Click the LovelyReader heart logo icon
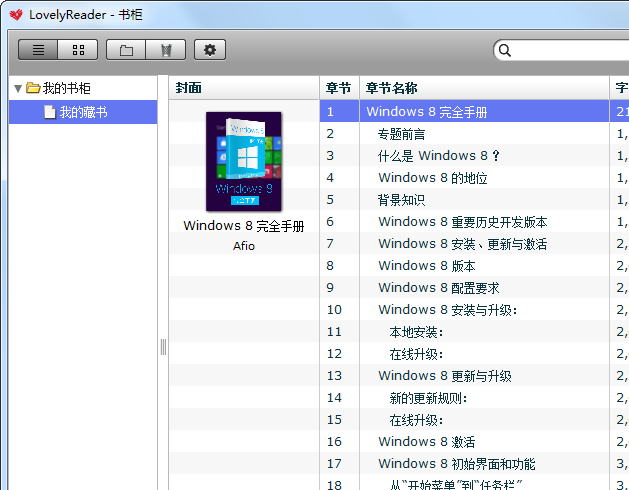The image size is (629, 490). (x=15, y=14)
